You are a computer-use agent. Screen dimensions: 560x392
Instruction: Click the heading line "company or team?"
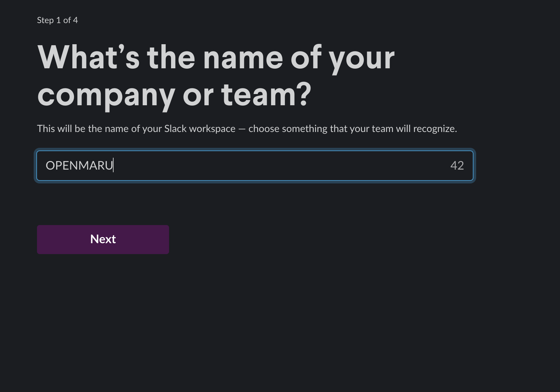coord(174,94)
